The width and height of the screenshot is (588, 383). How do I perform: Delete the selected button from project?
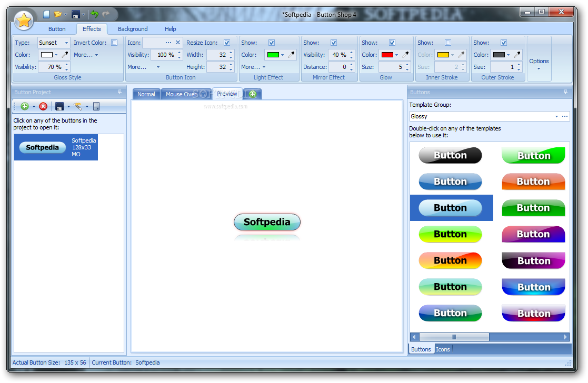(43, 106)
